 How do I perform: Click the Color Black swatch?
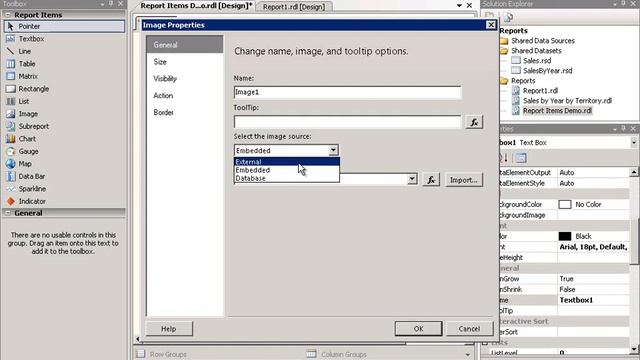click(x=564, y=236)
